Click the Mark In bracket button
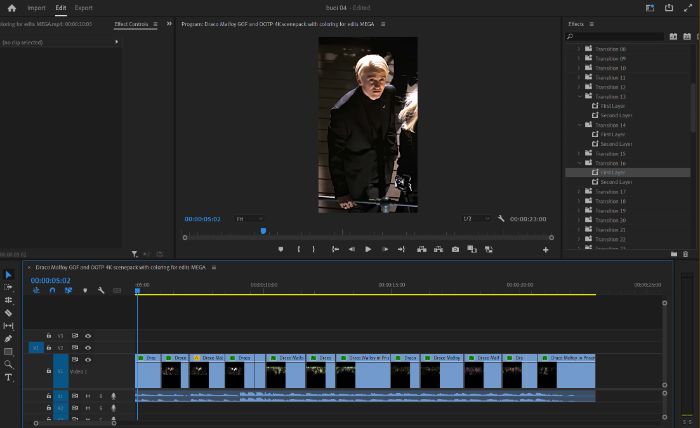The image size is (700, 428). coord(299,249)
